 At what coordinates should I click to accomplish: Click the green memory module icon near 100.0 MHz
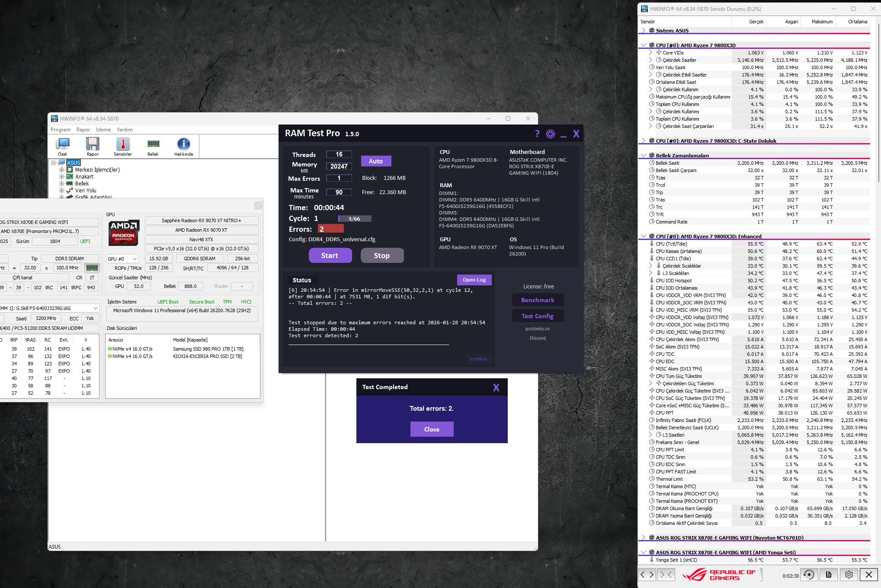[x=92, y=268]
